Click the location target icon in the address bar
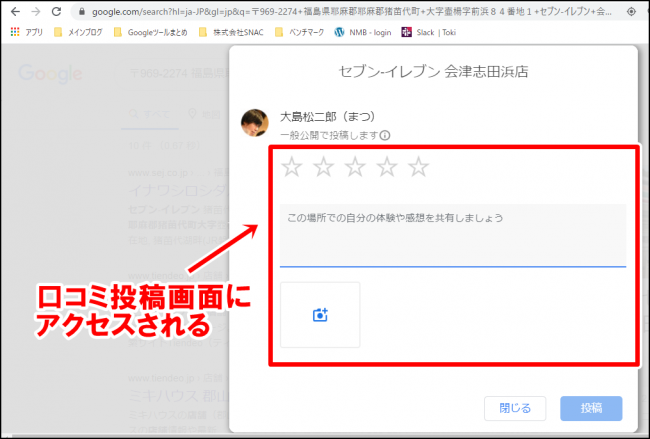Viewport: 650px width, 439px height. point(631,12)
